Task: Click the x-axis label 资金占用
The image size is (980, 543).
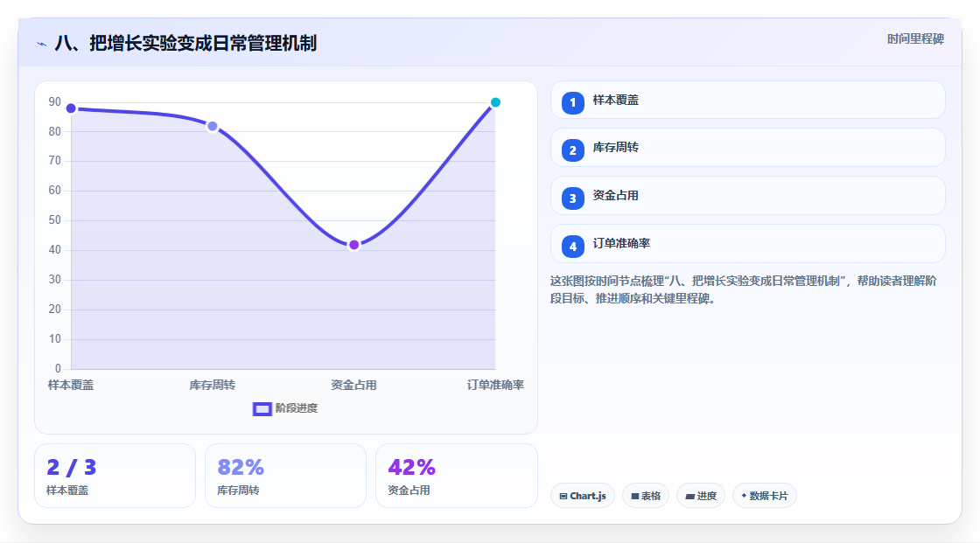Action: pos(353,386)
